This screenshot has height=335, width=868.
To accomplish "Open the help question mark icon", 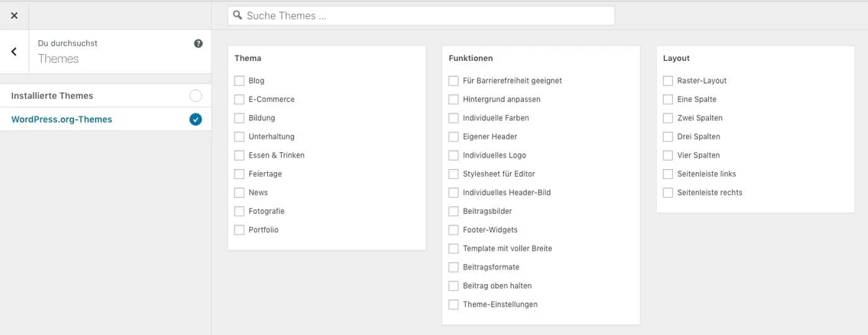I will [x=198, y=43].
